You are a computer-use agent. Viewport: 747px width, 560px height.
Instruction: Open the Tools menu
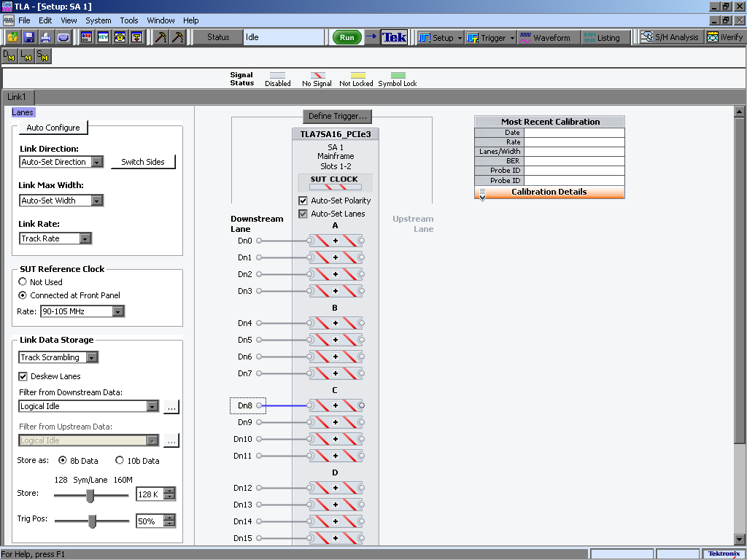(x=129, y=20)
